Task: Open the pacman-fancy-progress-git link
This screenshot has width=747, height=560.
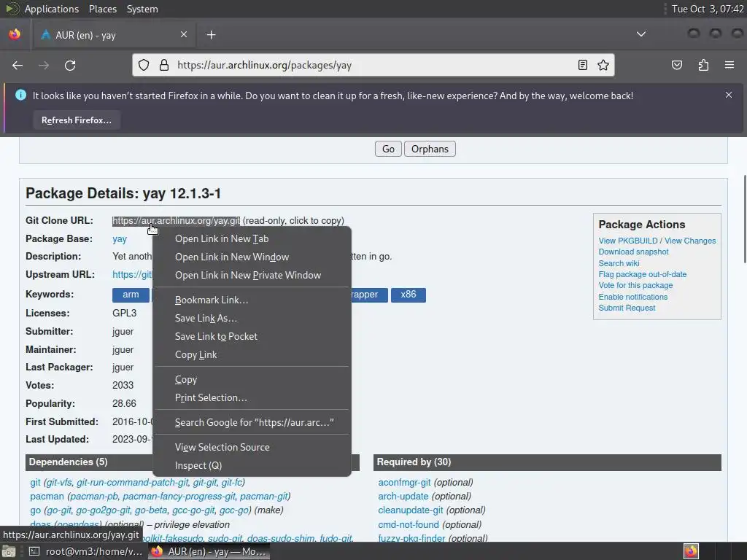Action: 179,496
